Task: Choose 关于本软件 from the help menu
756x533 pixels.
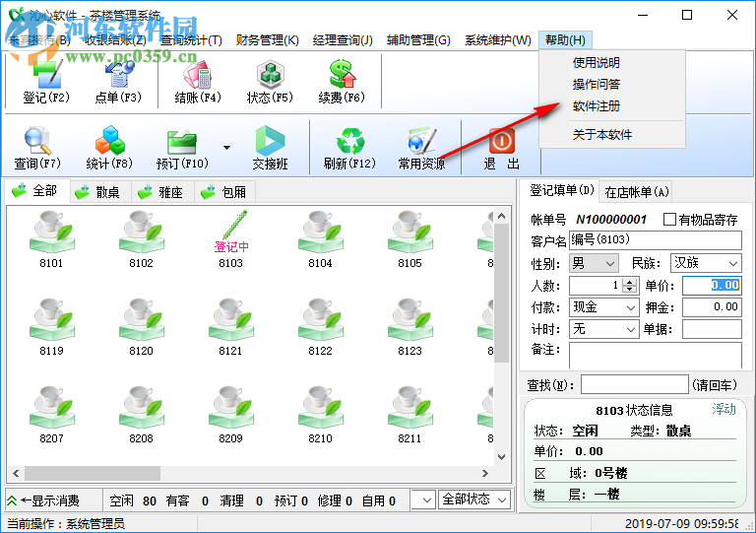Action: click(602, 135)
